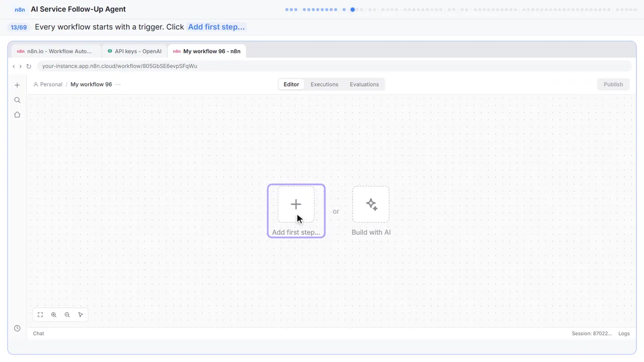
Task: Zoom out on the workflow canvas
Action: point(67,315)
